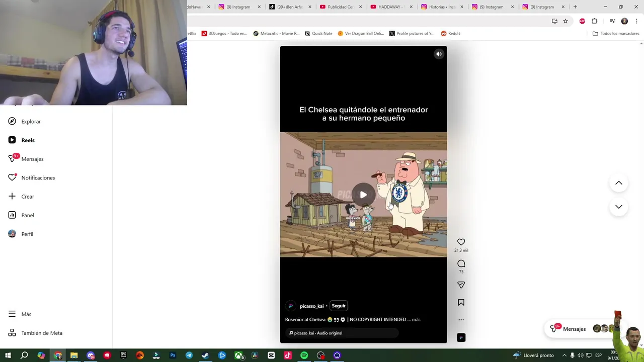The height and width of the screenshot is (362, 644).
Task: Open '3DJuegos - Todo en...' bookmark
Action: click(x=224, y=34)
